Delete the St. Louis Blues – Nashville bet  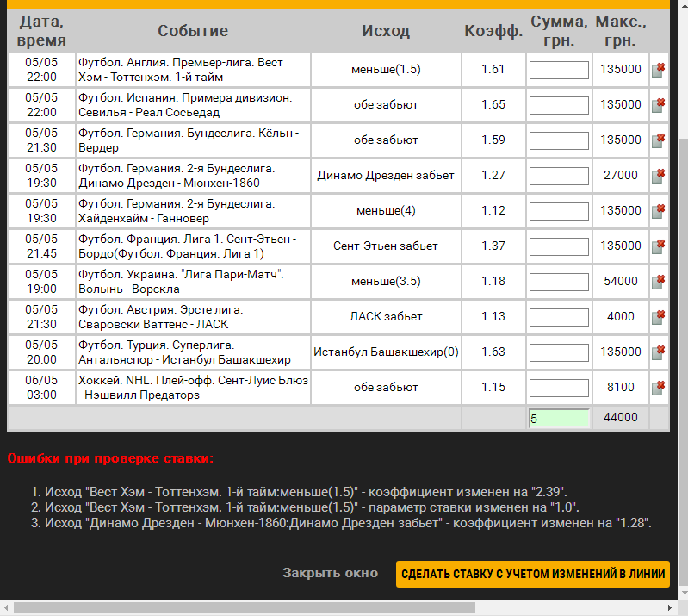[658, 388]
